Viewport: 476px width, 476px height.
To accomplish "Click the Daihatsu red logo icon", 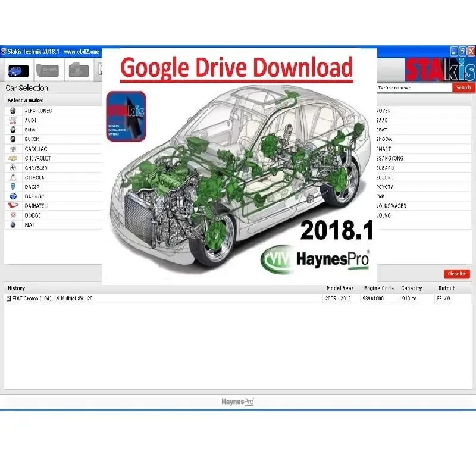I will (x=12, y=205).
